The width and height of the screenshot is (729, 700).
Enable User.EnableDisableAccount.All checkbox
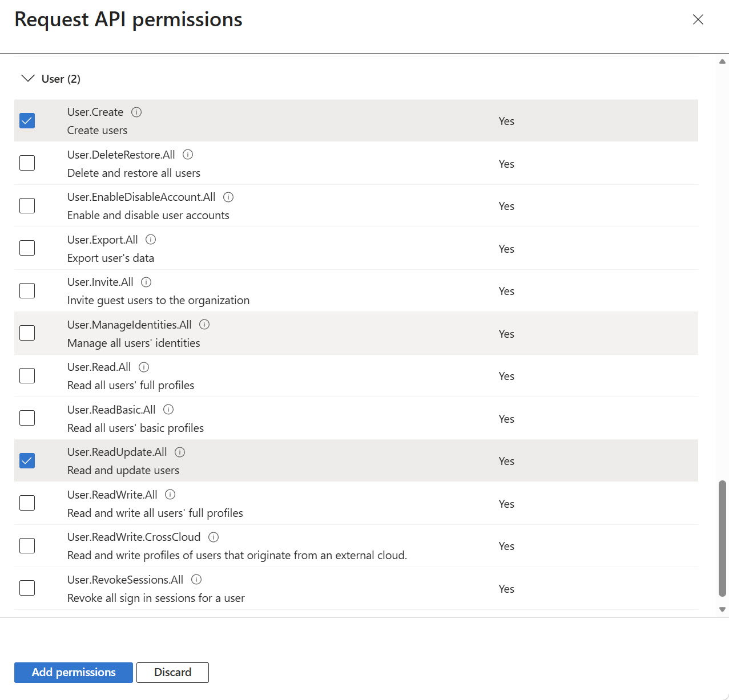(27, 205)
